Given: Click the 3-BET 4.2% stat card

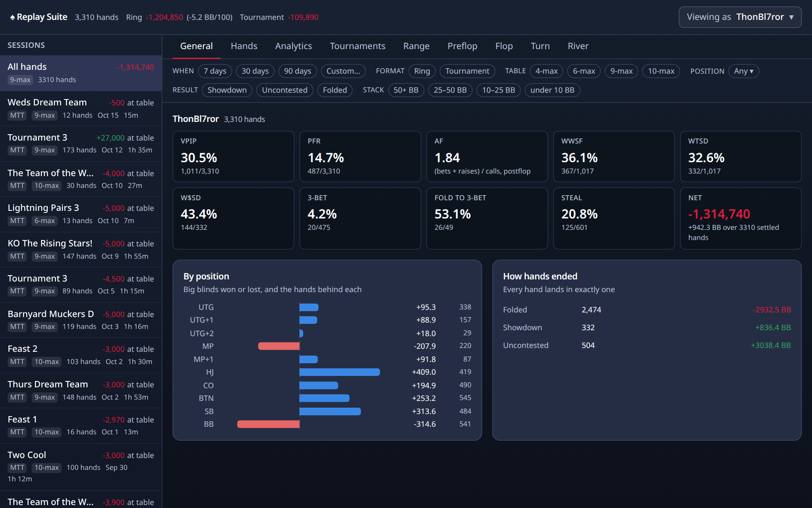Looking at the screenshot, I should click(360, 218).
